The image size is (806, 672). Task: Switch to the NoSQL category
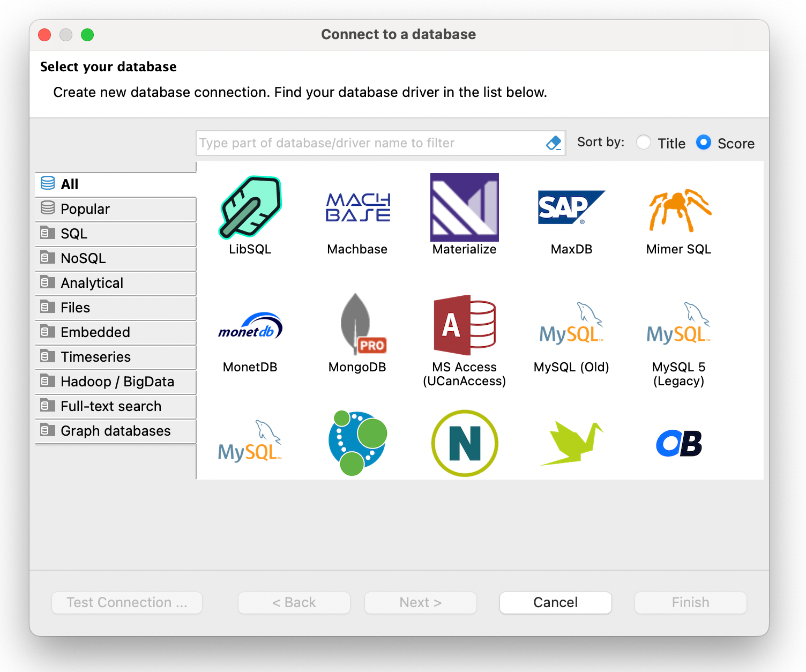coord(116,258)
